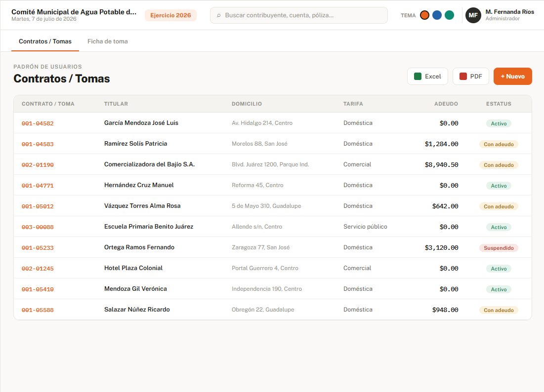This screenshot has height=392, width=544.
Task: Click address Zaragoza 77, San José
Action: (260, 247)
